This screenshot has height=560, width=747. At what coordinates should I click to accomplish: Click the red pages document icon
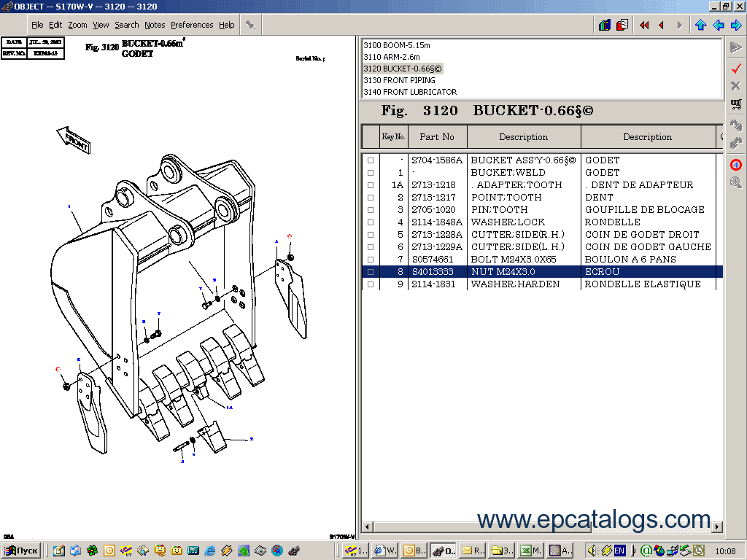(622, 25)
